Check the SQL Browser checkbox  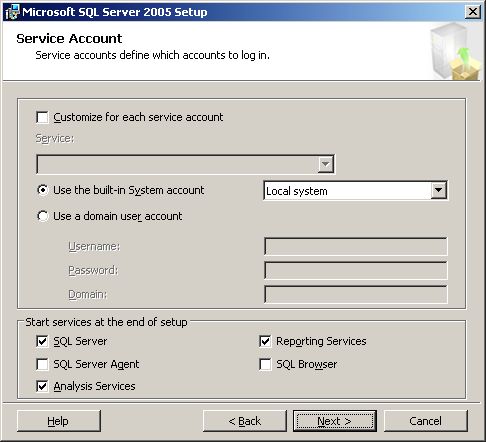(x=265, y=364)
